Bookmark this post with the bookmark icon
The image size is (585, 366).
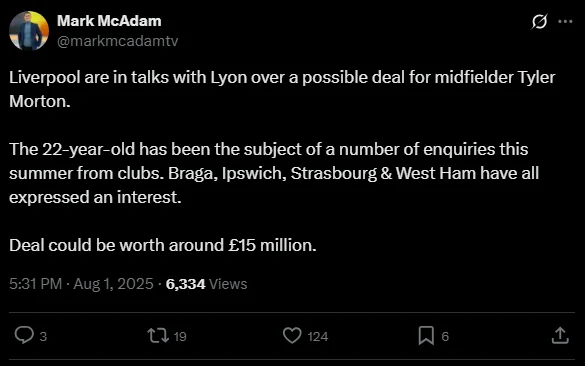pos(426,335)
